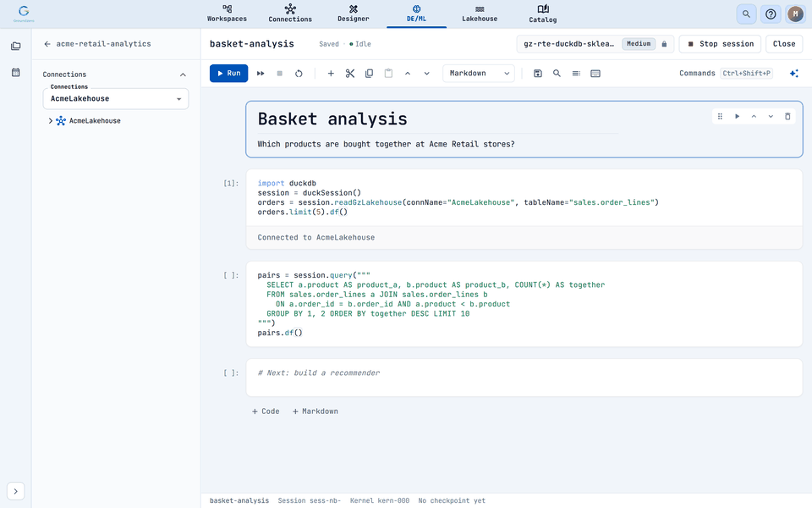Image resolution: width=812 pixels, height=508 pixels.
Task: Delete the Basket analysis markdown cell
Action: pyautogui.click(x=787, y=117)
